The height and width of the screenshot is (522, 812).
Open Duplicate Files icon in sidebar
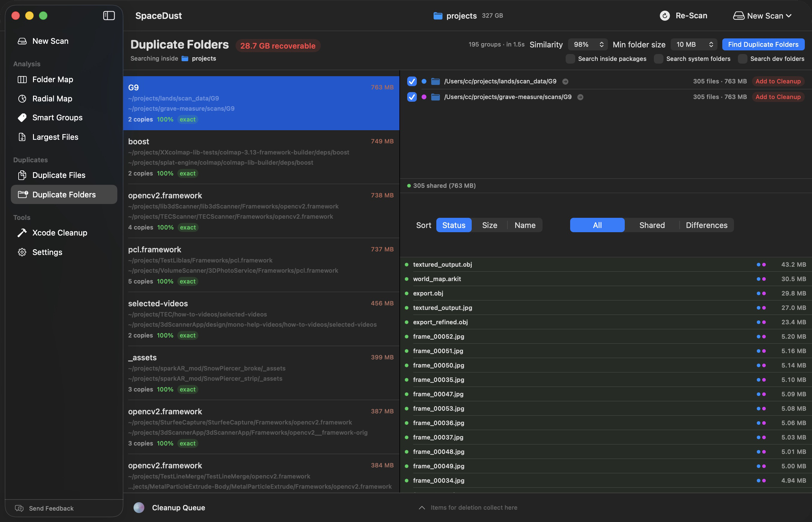(x=22, y=175)
